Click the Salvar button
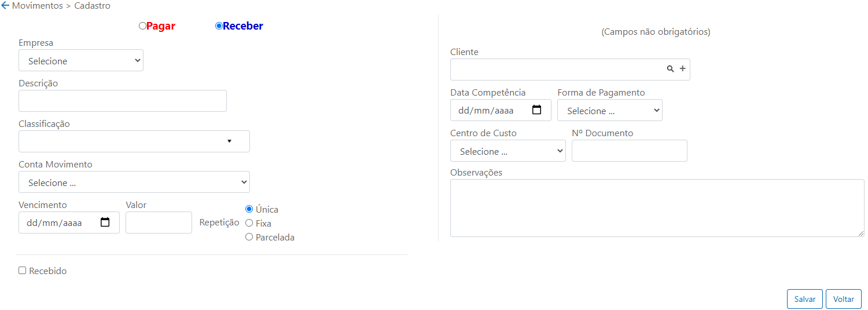Image resolution: width=868 pixels, height=310 pixels. (x=805, y=299)
